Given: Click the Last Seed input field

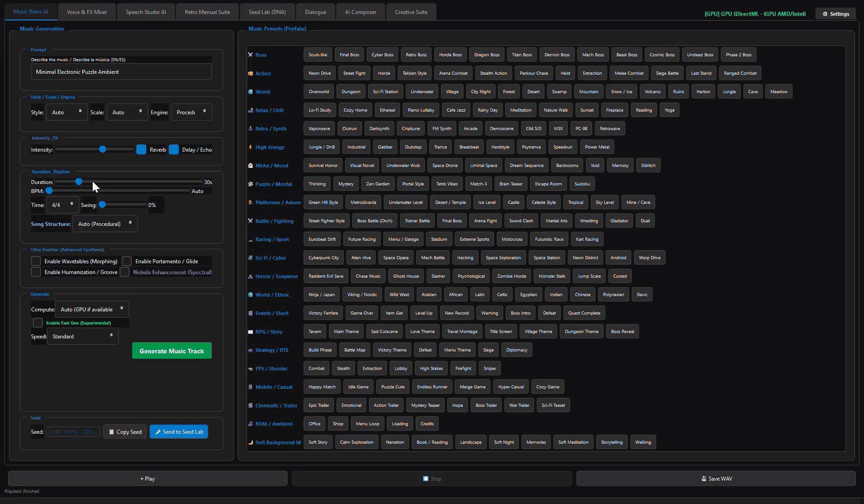Looking at the screenshot, I should tap(73, 432).
